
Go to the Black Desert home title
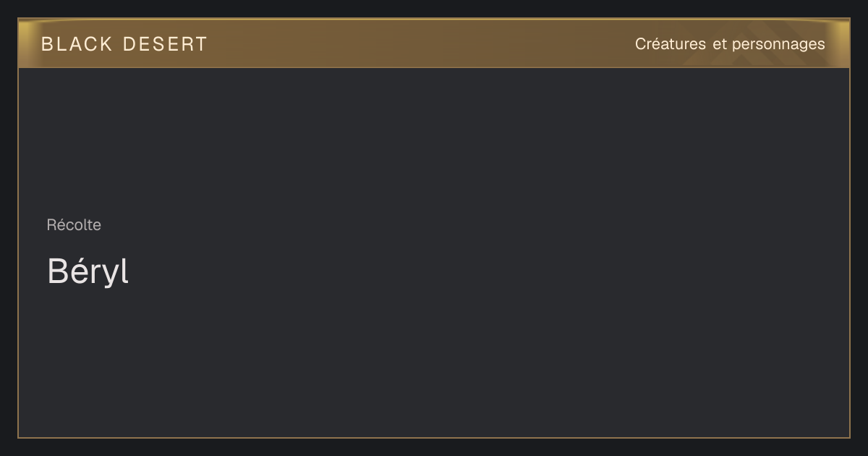point(124,44)
